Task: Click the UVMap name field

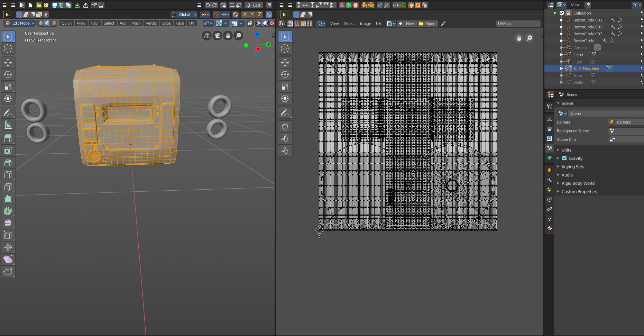Action: tap(518, 24)
